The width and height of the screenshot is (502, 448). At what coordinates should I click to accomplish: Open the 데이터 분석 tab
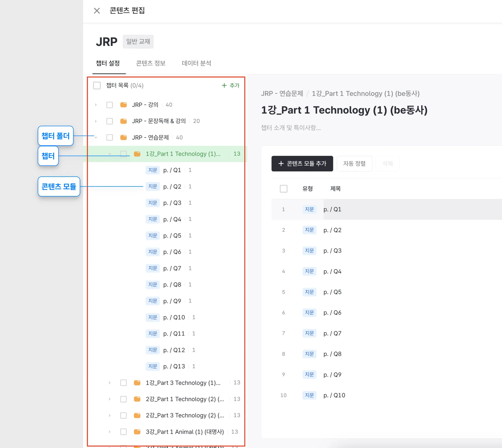pyautogui.click(x=196, y=63)
